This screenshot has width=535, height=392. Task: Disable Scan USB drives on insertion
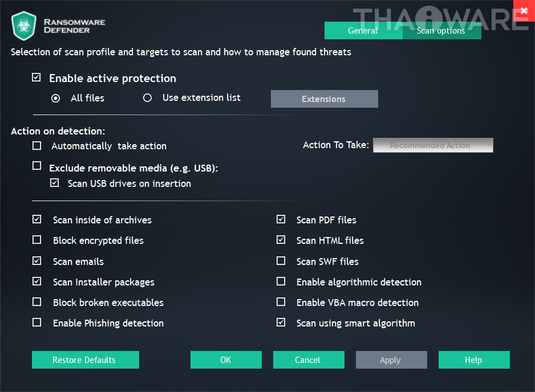55,183
